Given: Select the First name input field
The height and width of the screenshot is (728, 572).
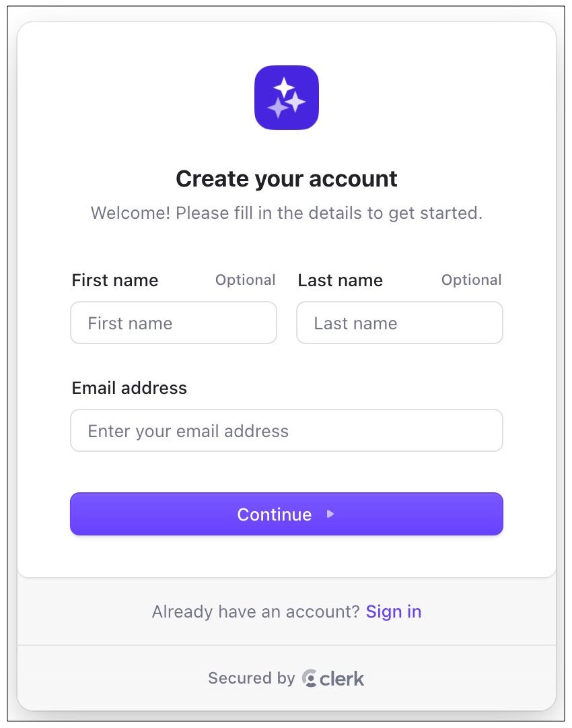Looking at the screenshot, I should [173, 323].
